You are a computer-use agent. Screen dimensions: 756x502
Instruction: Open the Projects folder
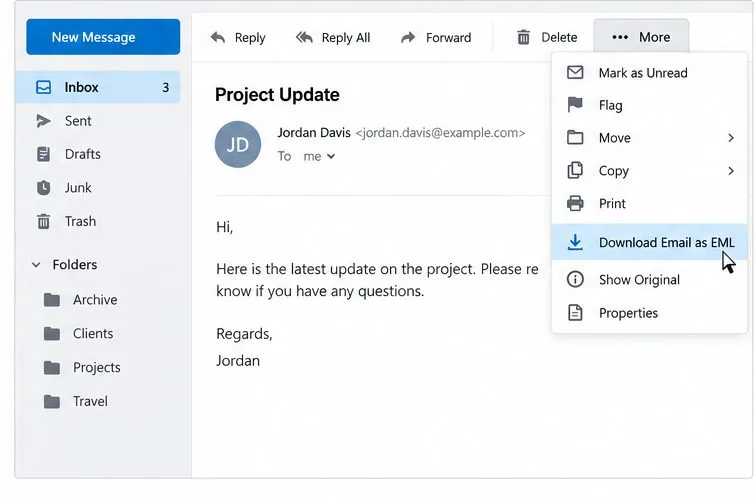(98, 368)
